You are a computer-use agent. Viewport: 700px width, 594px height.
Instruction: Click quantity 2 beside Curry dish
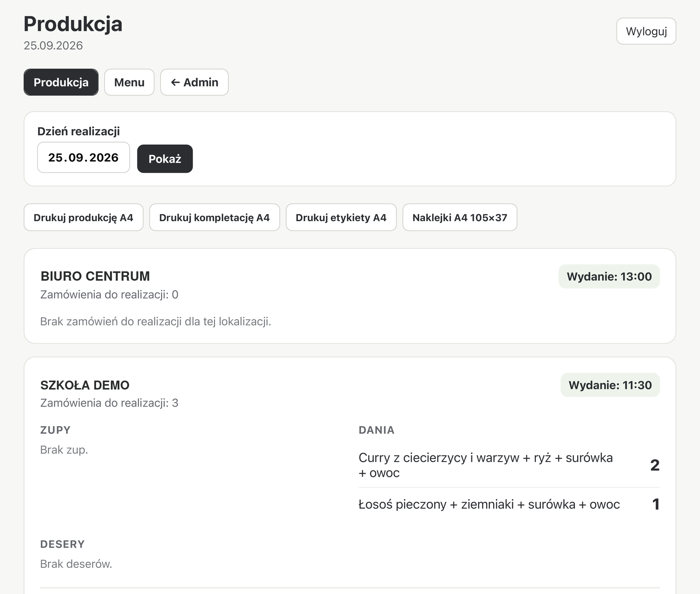[x=655, y=465]
